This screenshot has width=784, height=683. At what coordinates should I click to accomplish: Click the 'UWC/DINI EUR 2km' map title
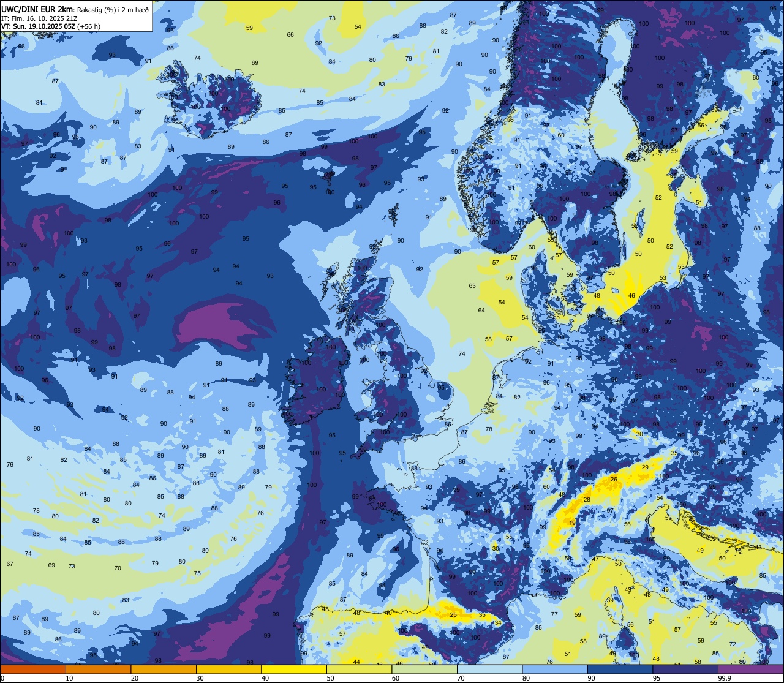pyautogui.click(x=37, y=9)
